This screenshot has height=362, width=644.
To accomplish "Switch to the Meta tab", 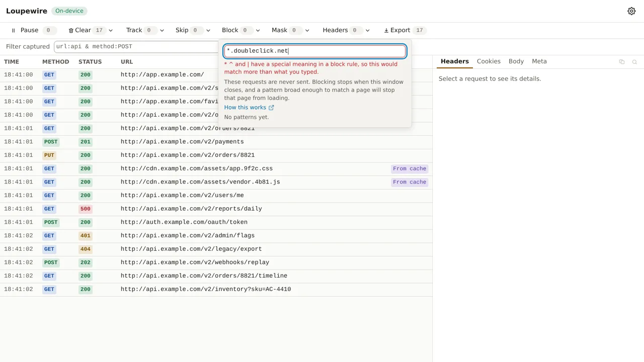I will pos(539,61).
